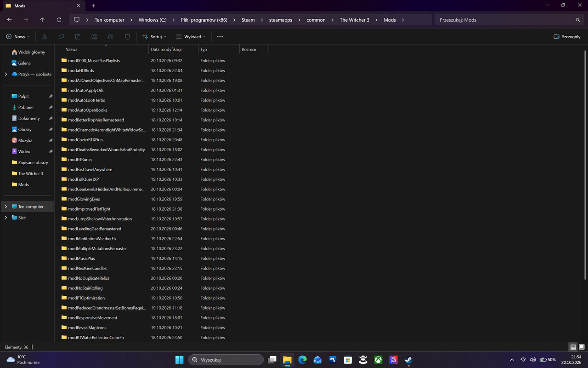Select the modAutoApplyOils folder
The height and width of the screenshot is (368, 588).
pyautogui.click(x=86, y=91)
